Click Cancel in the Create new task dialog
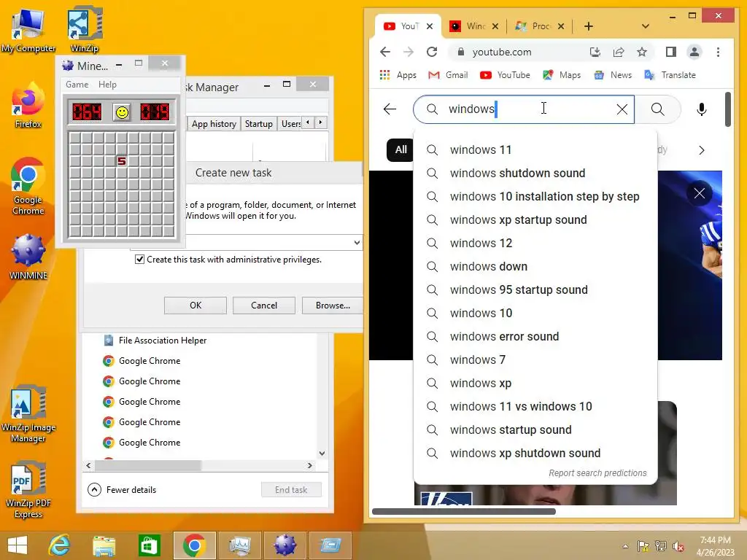The height and width of the screenshot is (560, 747). 264,306
